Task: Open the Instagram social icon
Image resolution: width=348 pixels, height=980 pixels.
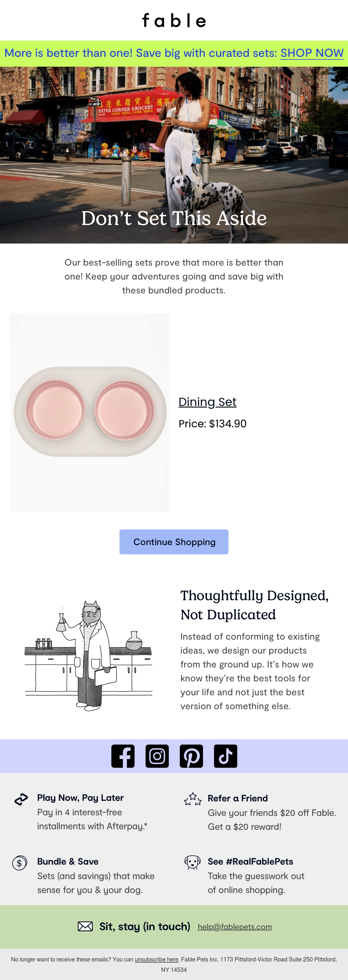Action: [157, 756]
